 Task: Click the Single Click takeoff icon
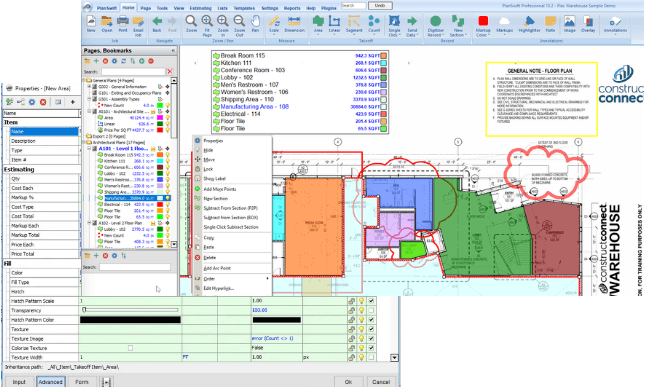[394, 21]
